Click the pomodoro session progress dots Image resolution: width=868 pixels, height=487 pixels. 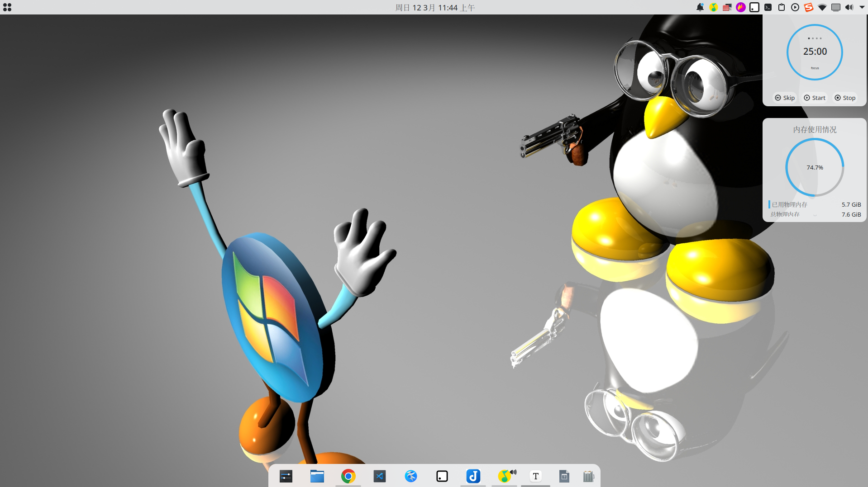pos(815,38)
